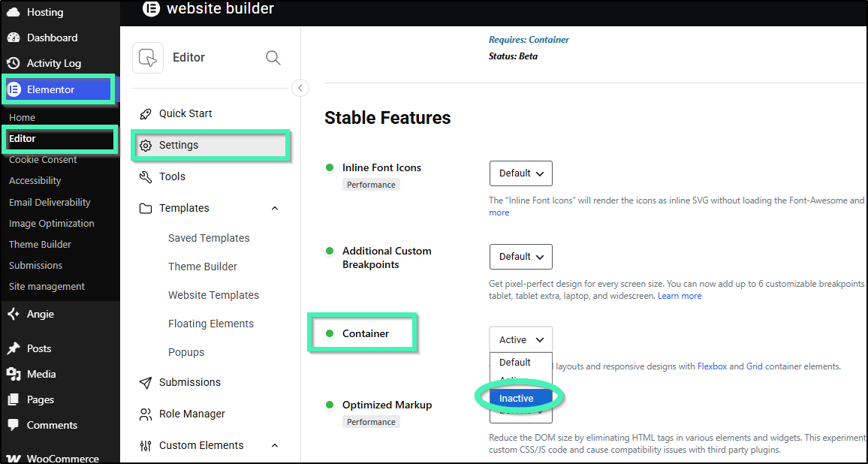Viewport: 868px width, 464px height.
Task: Click the Requires: Container link
Action: pos(529,40)
